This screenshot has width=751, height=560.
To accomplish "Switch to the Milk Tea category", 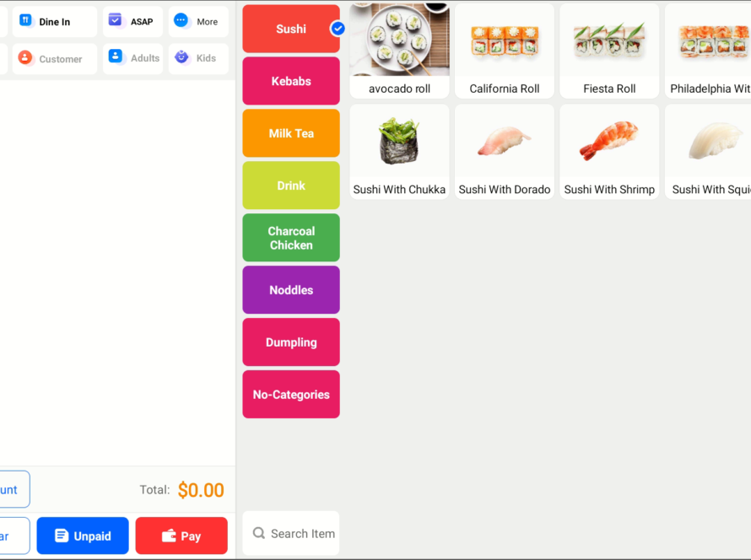I will click(x=291, y=133).
